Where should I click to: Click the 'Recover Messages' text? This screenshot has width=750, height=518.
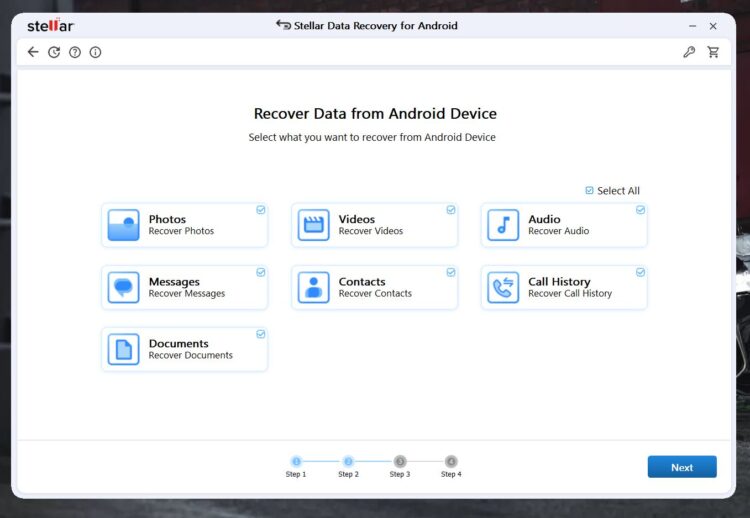[x=187, y=294]
